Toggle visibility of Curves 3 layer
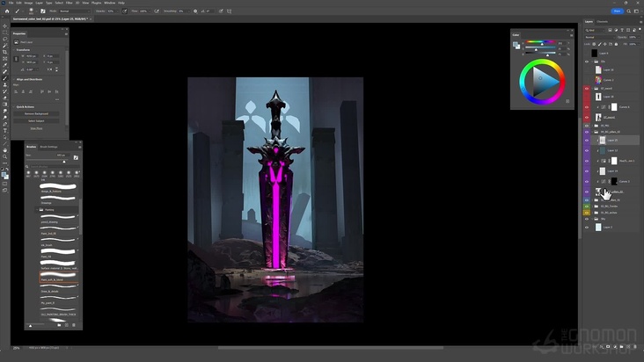644x362 pixels. pyautogui.click(x=587, y=181)
